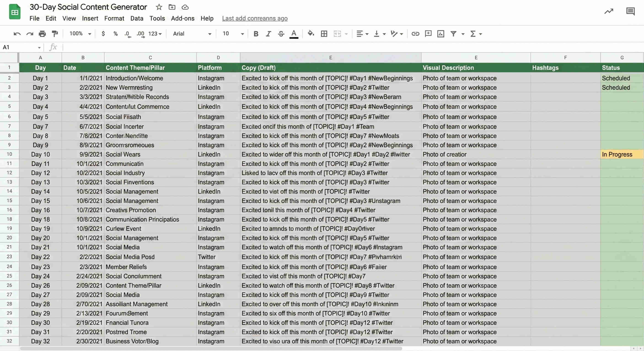Viewport: 644px width, 351px height.
Task: Click the Filter funnel icon
Action: (453, 34)
